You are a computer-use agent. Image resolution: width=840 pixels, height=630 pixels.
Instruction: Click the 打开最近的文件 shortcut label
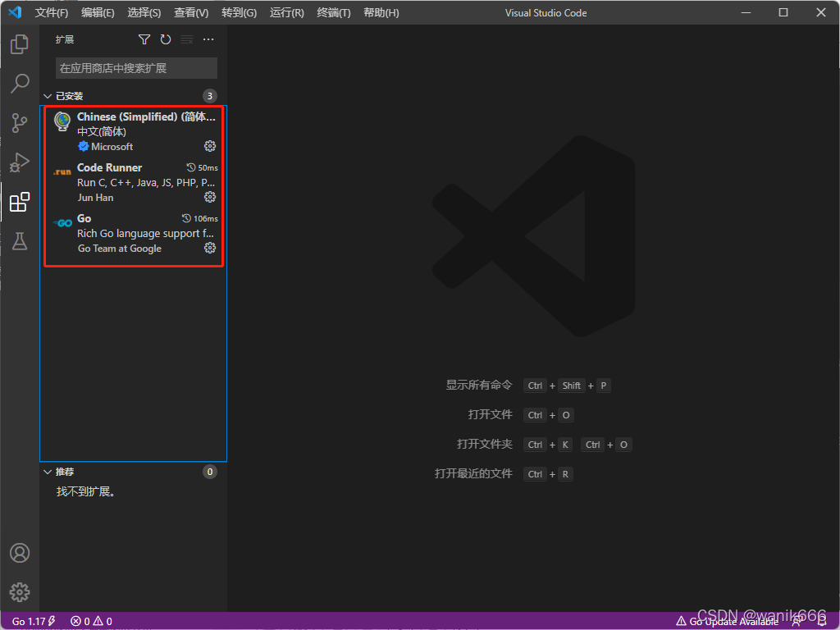(473, 473)
